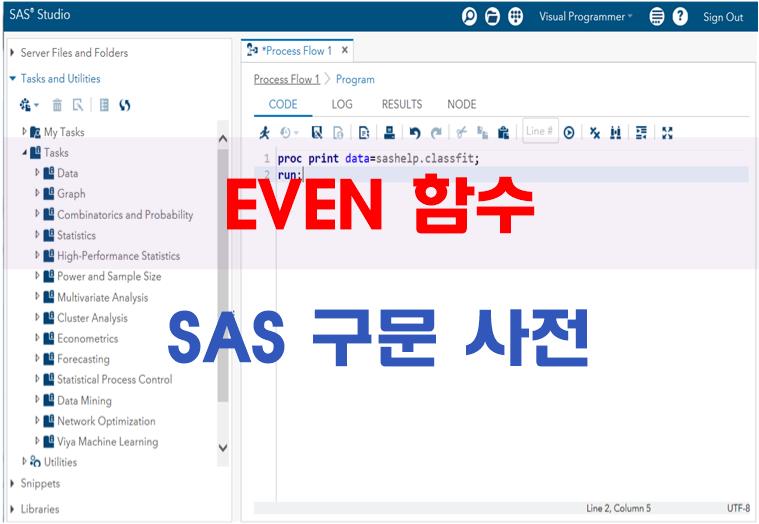Image resolution: width=759 pixels, height=524 pixels.
Task: Refresh the Tasks and Utilities tree
Action: pyautogui.click(x=125, y=105)
